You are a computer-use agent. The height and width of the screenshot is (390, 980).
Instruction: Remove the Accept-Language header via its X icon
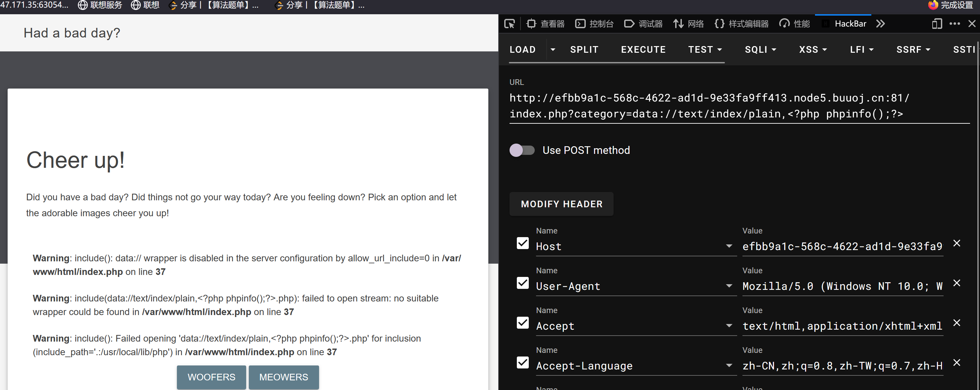click(957, 362)
